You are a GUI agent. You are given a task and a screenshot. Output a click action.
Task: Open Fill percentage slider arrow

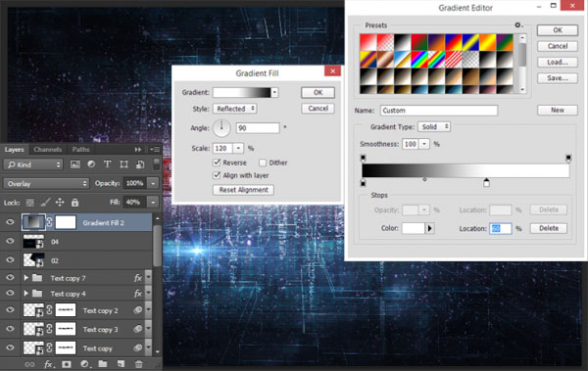[153, 203]
